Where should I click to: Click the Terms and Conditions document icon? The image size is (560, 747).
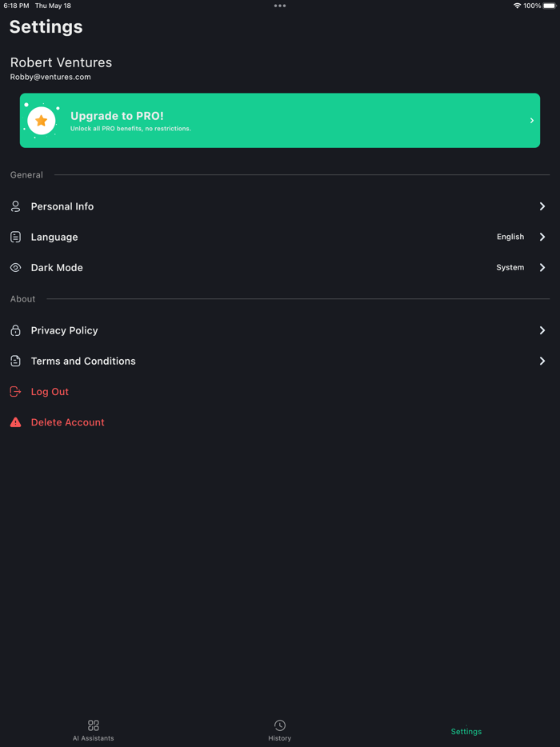(x=15, y=361)
